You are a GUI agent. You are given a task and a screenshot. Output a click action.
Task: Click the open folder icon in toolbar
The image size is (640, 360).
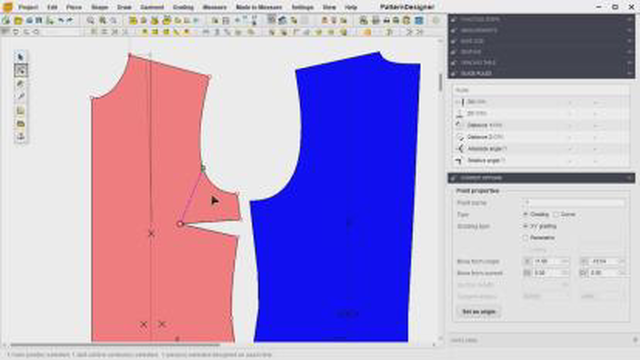pos(18,20)
